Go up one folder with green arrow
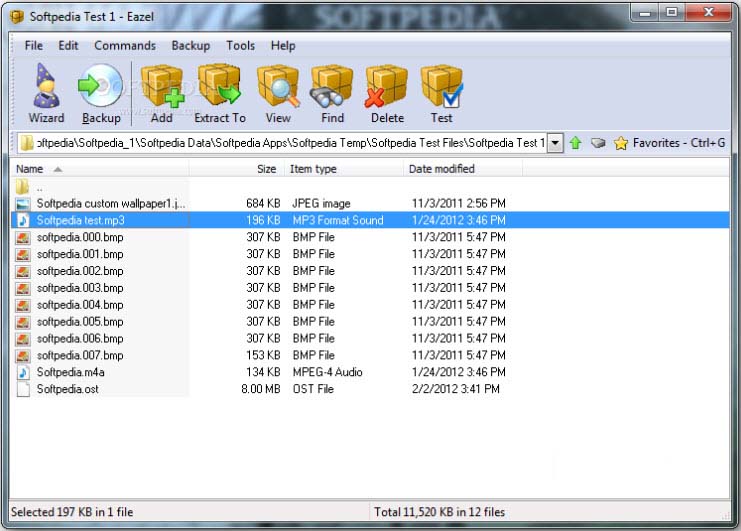 [576, 143]
